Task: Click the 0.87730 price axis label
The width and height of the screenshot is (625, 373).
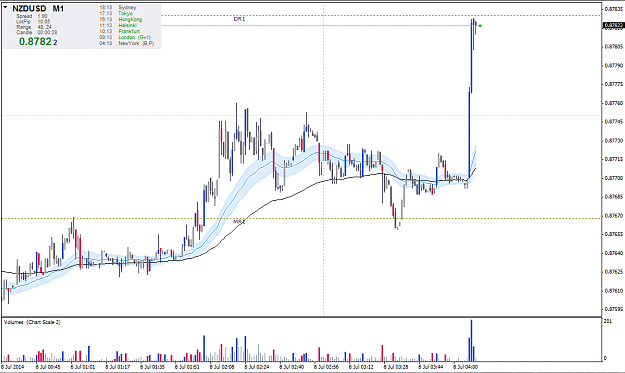Action: (x=613, y=141)
